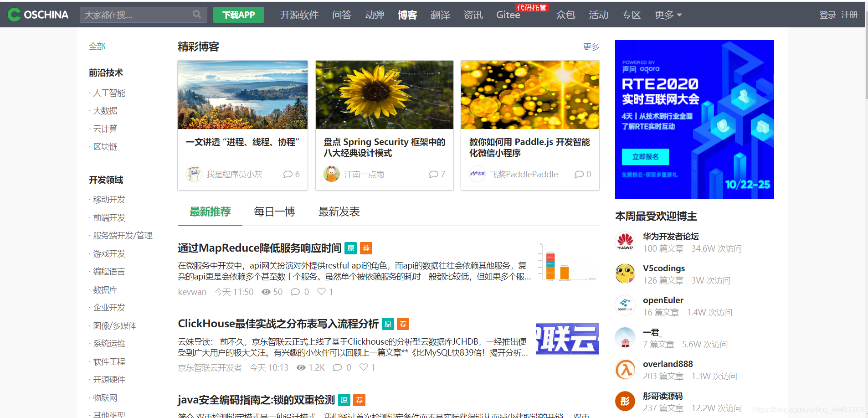This screenshot has width=868, height=418.
Task: Expand the 更多 navigation dropdown
Action: [668, 15]
